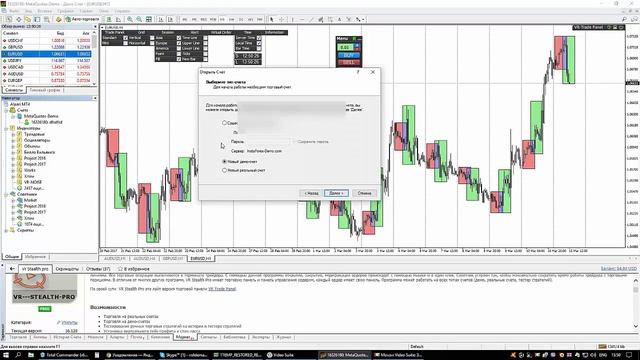Toggle the Server Time checkbox
Screen dimensions: 640x360
(259, 38)
